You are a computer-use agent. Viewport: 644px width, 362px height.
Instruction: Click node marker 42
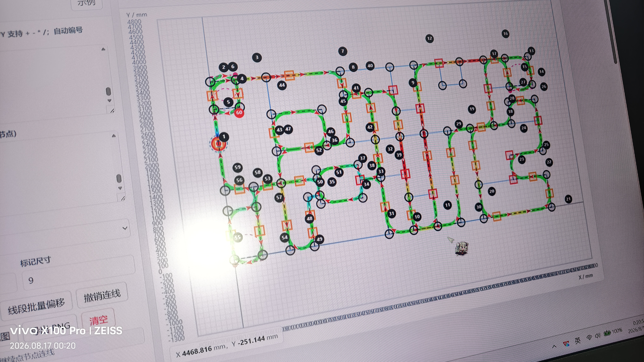click(x=370, y=127)
